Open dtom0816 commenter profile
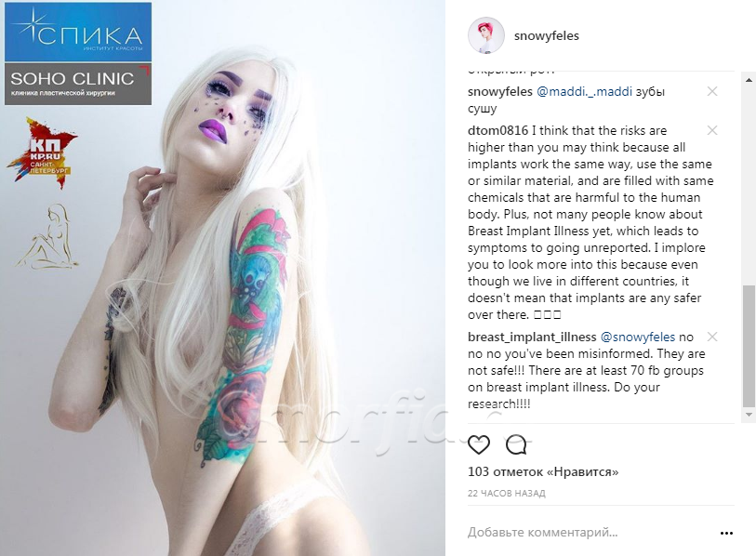Image resolution: width=756 pixels, height=556 pixels. pos(498,131)
